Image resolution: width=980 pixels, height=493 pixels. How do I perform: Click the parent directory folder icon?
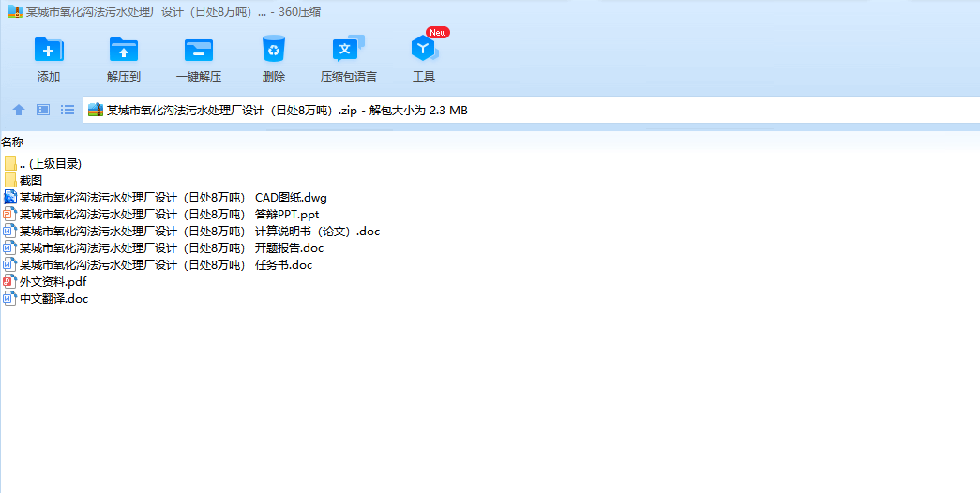click(10, 164)
